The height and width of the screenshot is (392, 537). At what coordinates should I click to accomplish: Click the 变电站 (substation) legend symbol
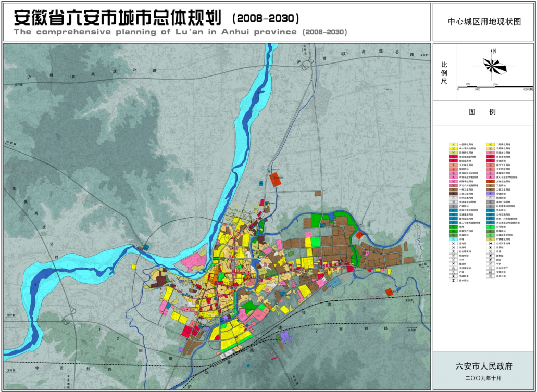click(x=454, y=243)
